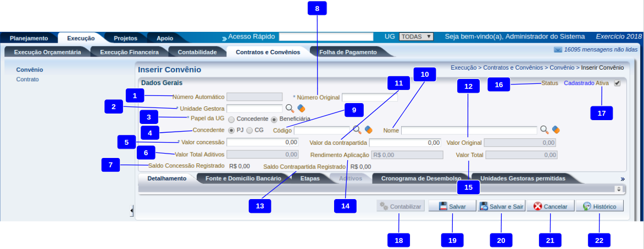Choose the CG radio option for Concedente

pyautogui.click(x=249, y=131)
